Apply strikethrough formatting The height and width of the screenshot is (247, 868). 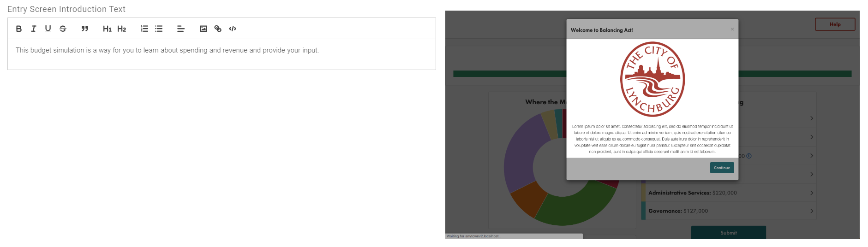coord(63,29)
